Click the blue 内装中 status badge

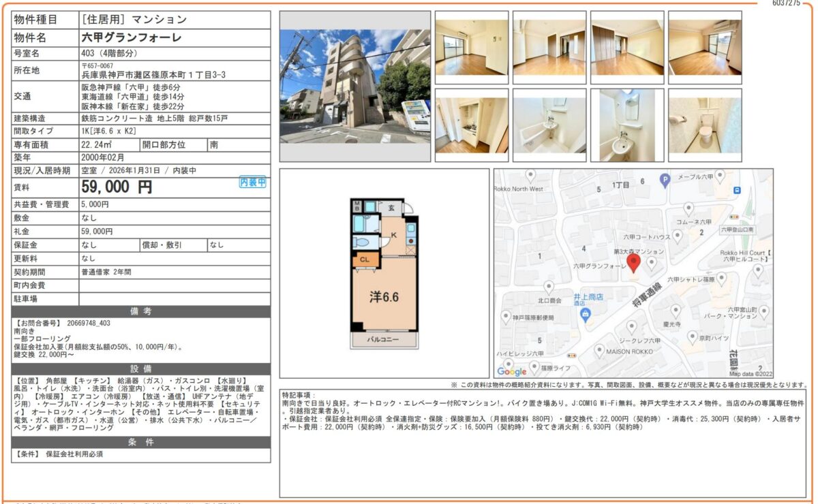pyautogui.click(x=253, y=183)
